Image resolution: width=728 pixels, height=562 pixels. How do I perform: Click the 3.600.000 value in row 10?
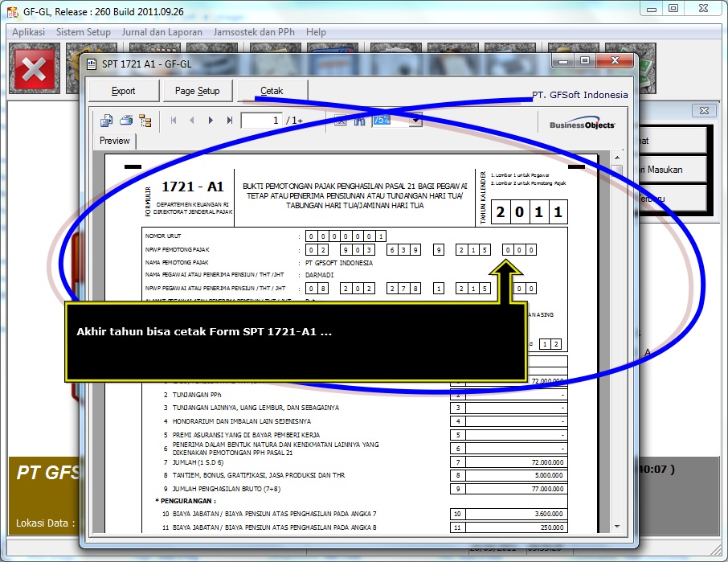click(549, 514)
